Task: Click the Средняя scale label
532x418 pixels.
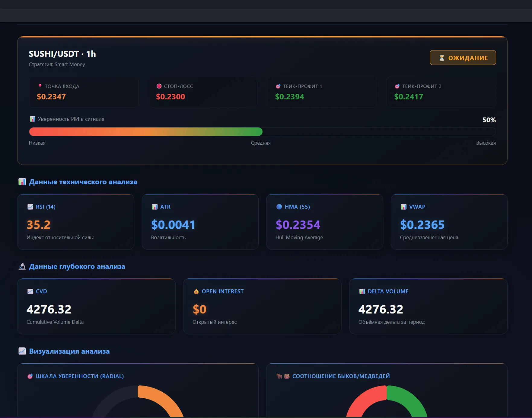Action: pos(261,143)
